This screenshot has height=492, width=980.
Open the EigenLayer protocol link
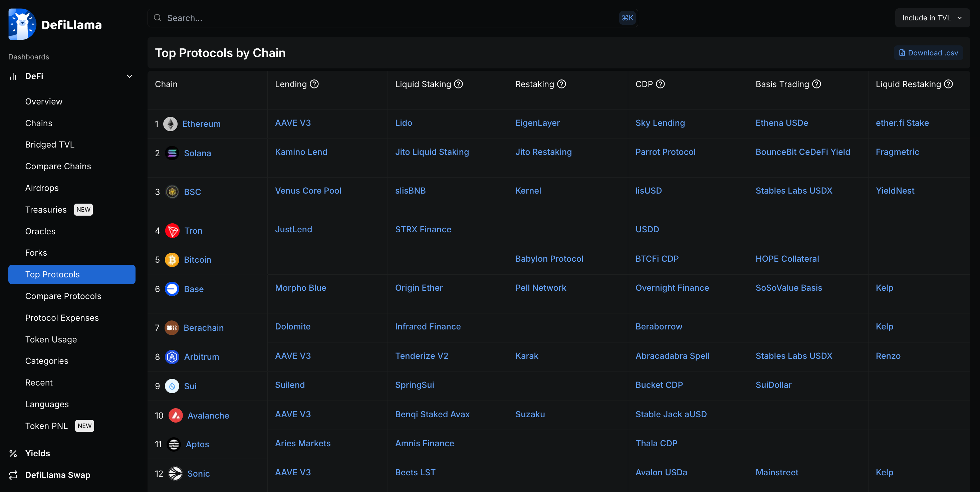coord(537,123)
